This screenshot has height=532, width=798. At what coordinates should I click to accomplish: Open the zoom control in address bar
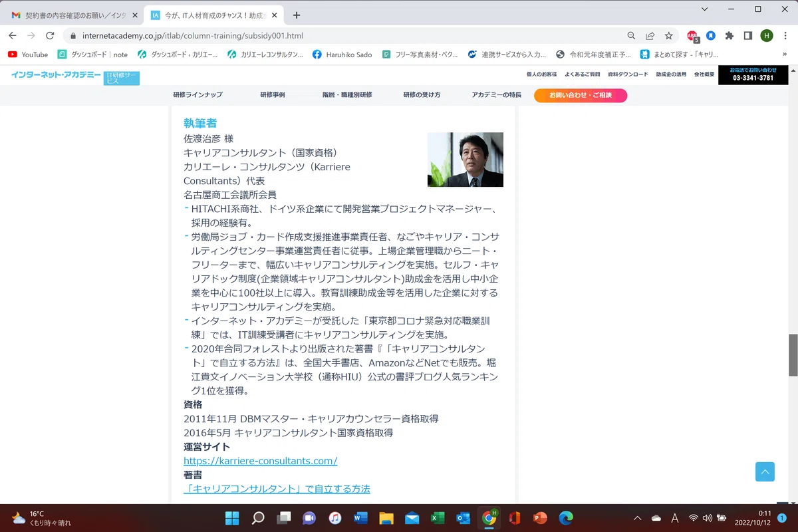[631, 36]
